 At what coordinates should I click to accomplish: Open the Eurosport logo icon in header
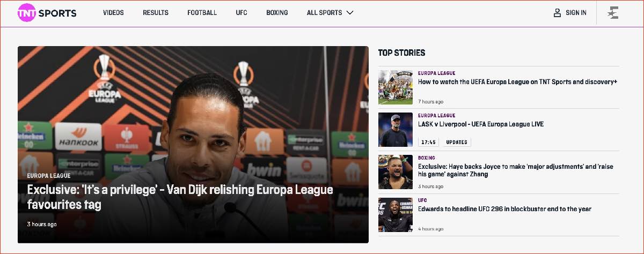613,12
